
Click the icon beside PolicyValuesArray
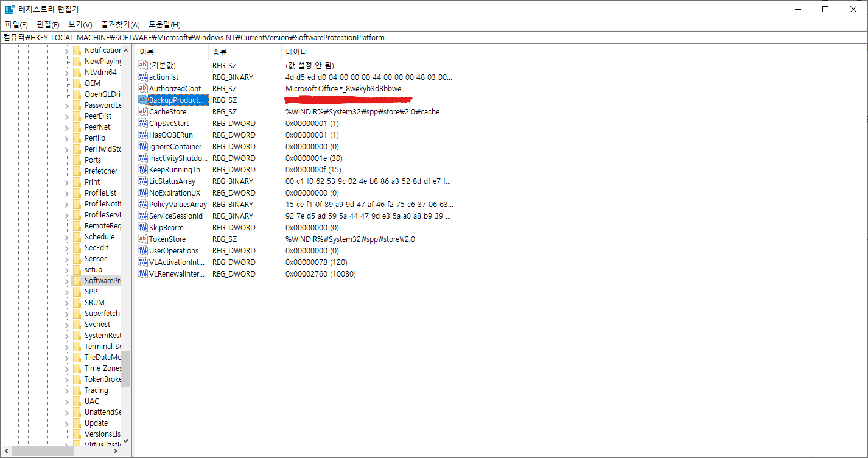[143, 205]
